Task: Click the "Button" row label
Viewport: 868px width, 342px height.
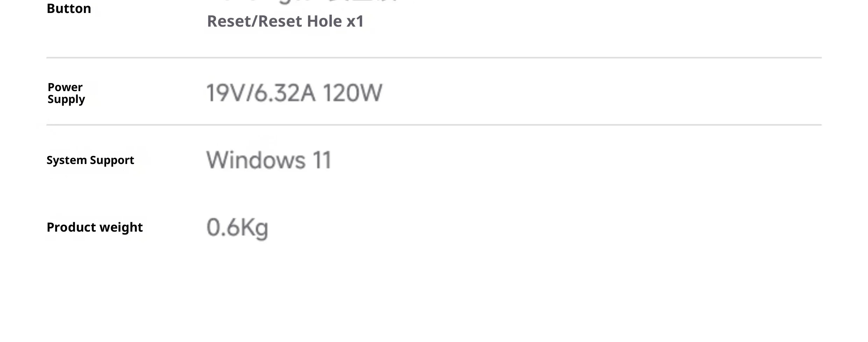Action: point(69,8)
